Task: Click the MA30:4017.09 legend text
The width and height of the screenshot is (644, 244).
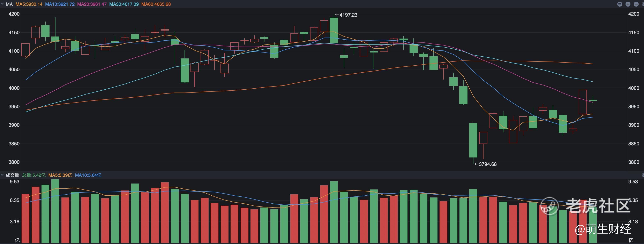Action: pos(124,4)
